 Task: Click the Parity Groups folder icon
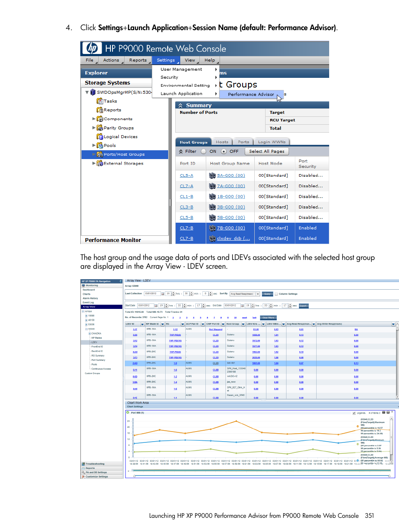[100, 128]
